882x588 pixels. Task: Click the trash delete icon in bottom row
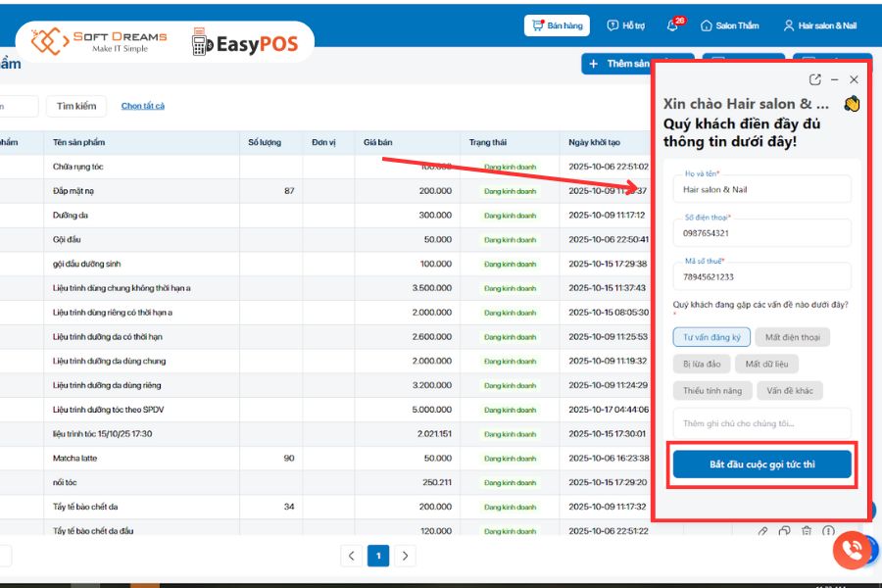(806, 531)
